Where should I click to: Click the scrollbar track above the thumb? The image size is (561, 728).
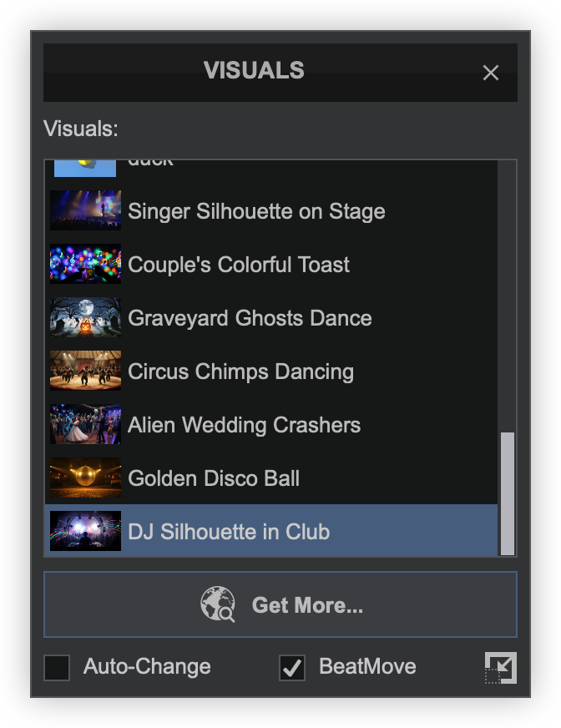coord(507,292)
